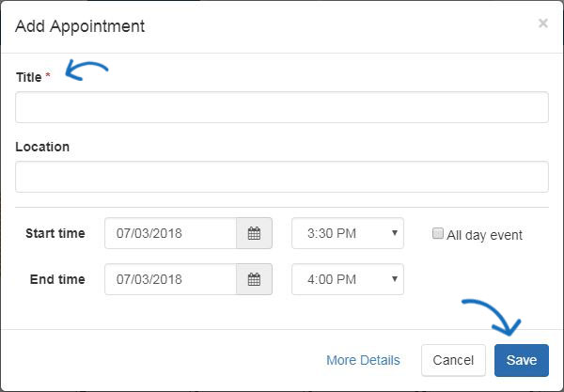Click the 'All day event' label text

pyautogui.click(x=484, y=235)
